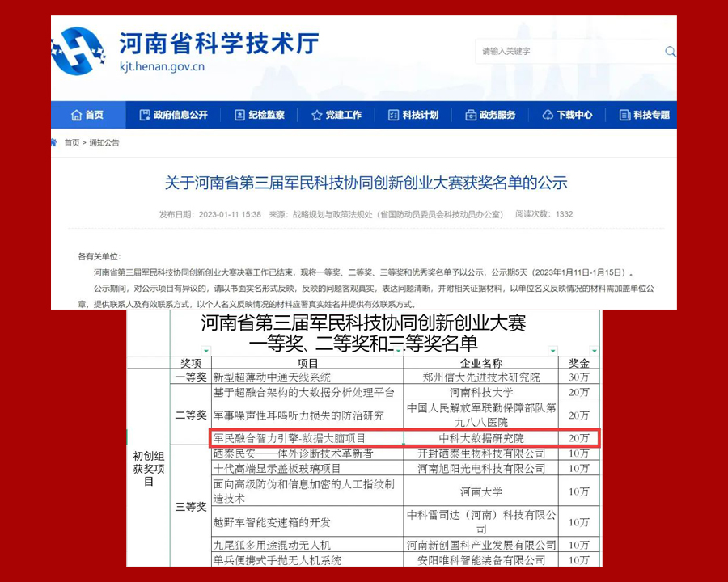Select the 河南新创国科产业发展有限公司 cell
The image size is (728, 582).
[481, 545]
